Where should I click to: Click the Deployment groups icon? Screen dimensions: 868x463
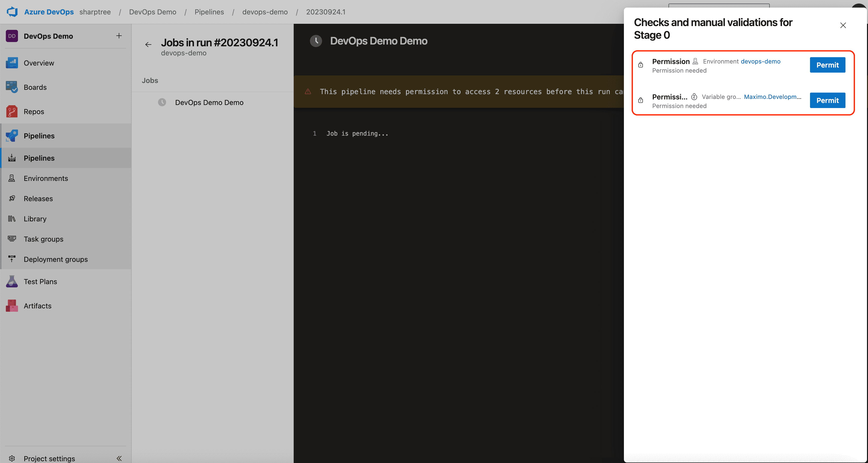(12, 259)
